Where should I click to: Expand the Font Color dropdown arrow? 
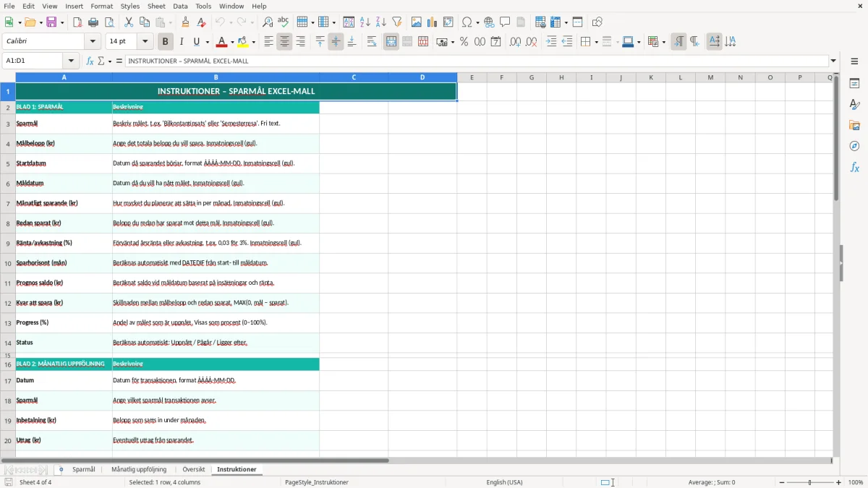click(x=232, y=42)
